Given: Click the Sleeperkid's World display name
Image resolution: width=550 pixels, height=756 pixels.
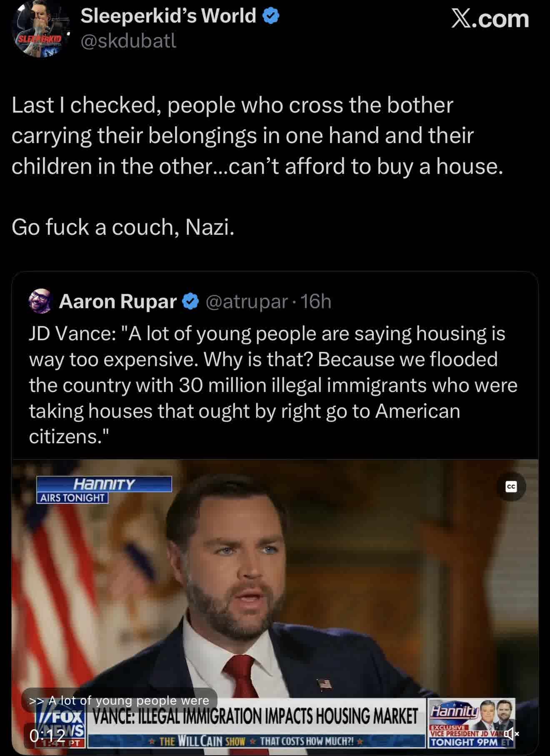Looking at the screenshot, I should click(x=168, y=16).
